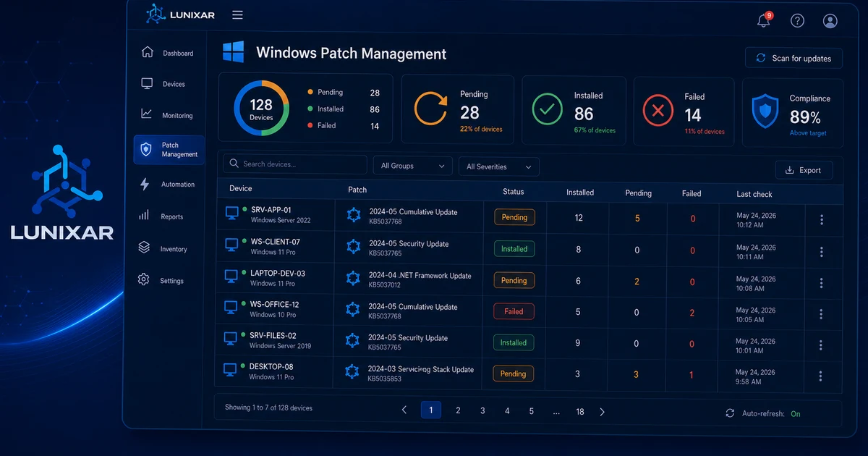Click the SRV-FILES-02 device name
868x456 pixels.
pos(273,336)
